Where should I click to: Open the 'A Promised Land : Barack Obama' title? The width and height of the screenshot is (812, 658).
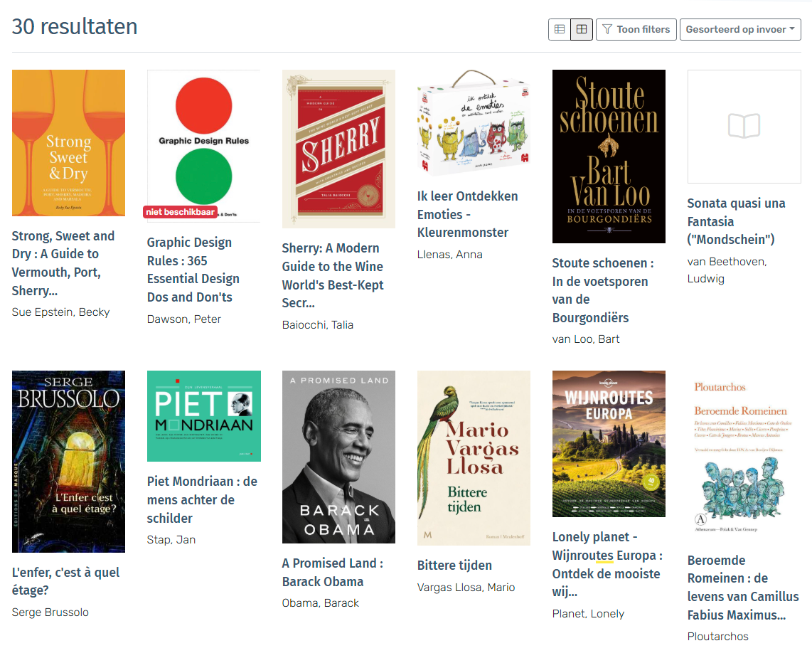[x=332, y=573]
